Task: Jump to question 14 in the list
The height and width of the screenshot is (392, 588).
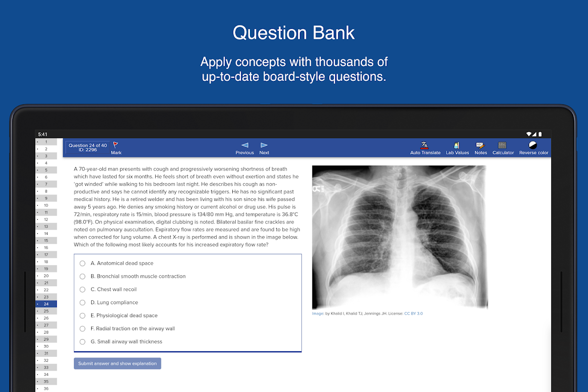Action: tap(46, 233)
